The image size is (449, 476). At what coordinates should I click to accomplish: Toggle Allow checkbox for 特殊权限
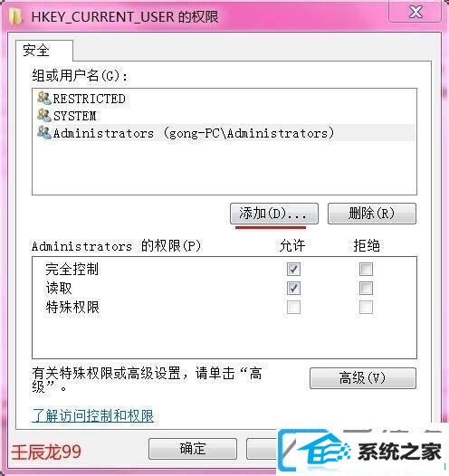[293, 308]
